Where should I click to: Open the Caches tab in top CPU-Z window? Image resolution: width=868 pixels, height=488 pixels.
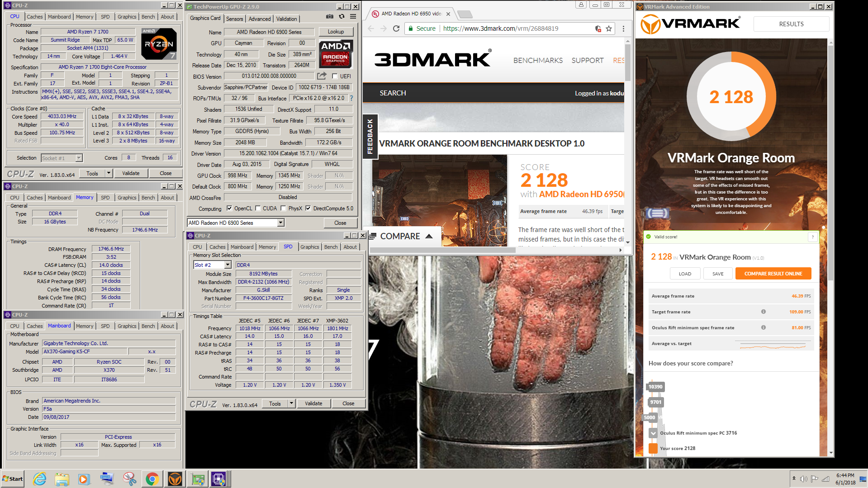pyautogui.click(x=34, y=17)
